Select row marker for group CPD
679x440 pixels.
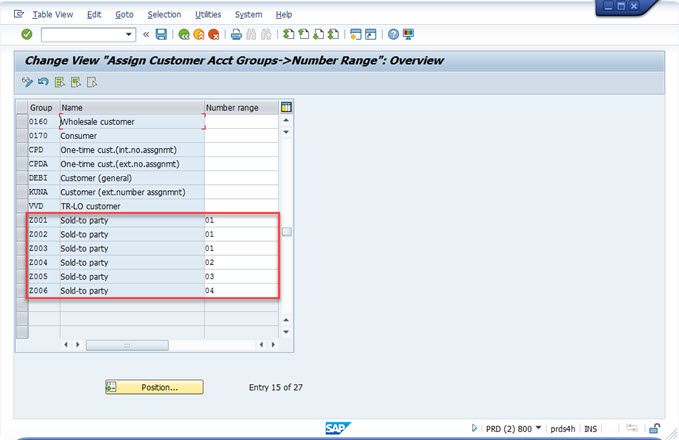22,150
